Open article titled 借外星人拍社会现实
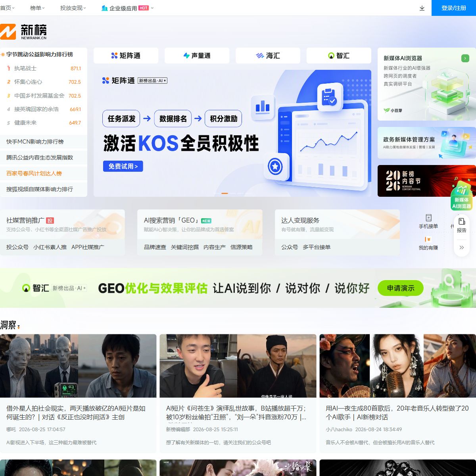The height and width of the screenshot is (476, 476). [76, 413]
